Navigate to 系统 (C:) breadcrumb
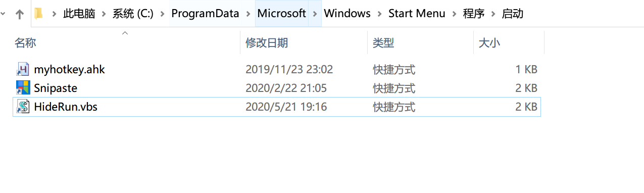The height and width of the screenshot is (193, 644). [133, 14]
